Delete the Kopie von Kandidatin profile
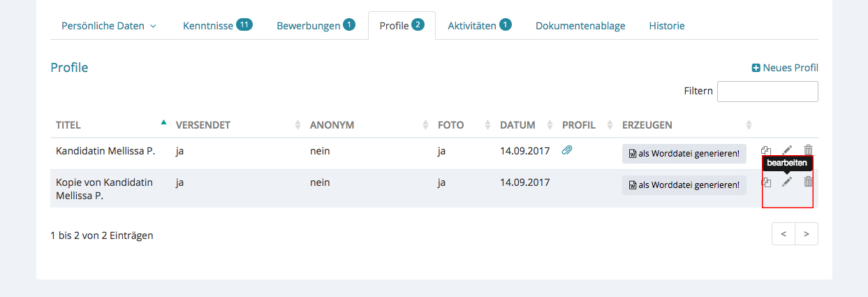The width and height of the screenshot is (868, 297). tap(808, 182)
